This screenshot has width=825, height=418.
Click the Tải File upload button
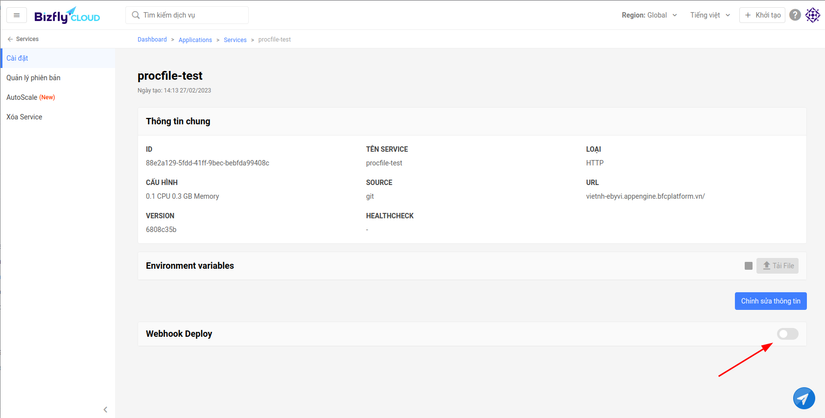pyautogui.click(x=777, y=266)
